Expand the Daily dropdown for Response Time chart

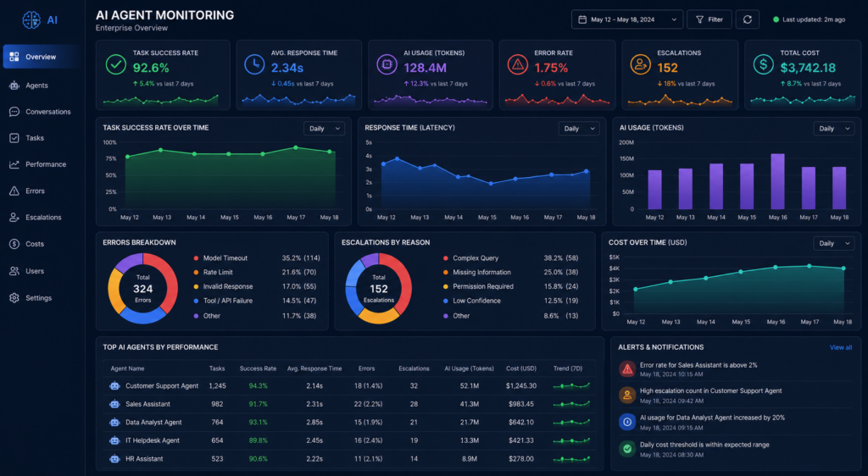pos(579,128)
